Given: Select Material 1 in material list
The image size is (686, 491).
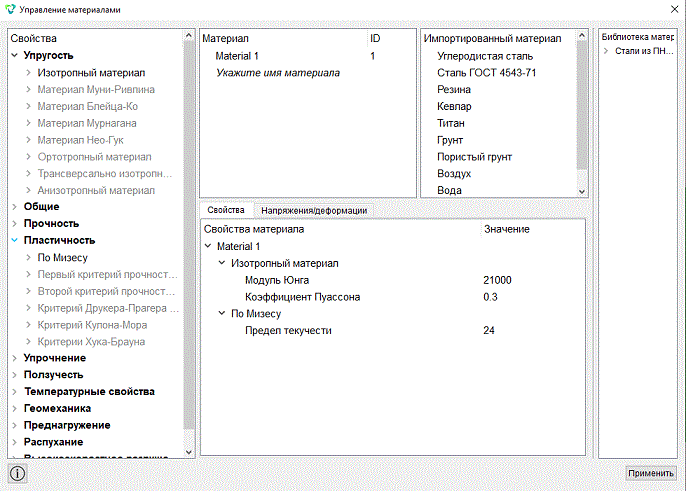Looking at the screenshot, I should pos(237,56).
